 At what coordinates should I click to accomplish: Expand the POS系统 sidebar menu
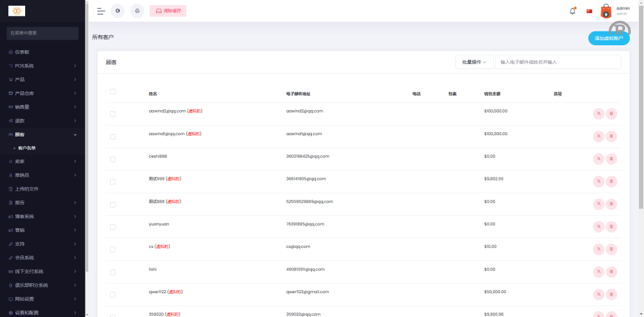tap(43, 65)
